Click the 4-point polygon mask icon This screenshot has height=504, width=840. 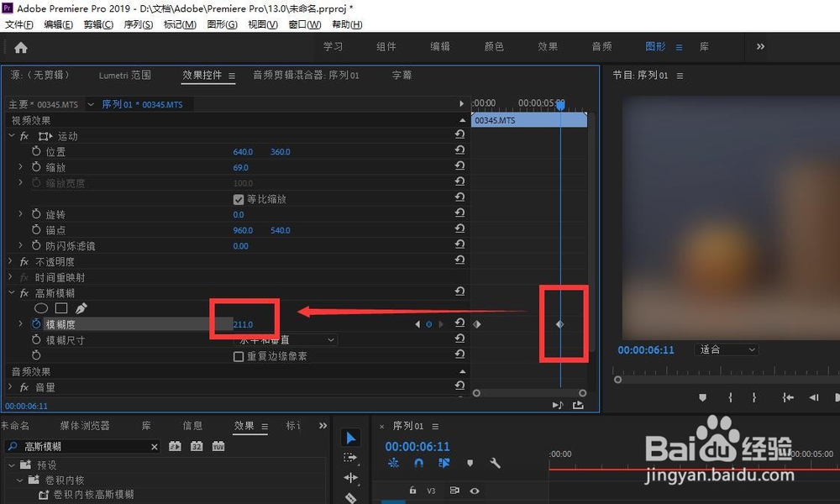(60, 308)
